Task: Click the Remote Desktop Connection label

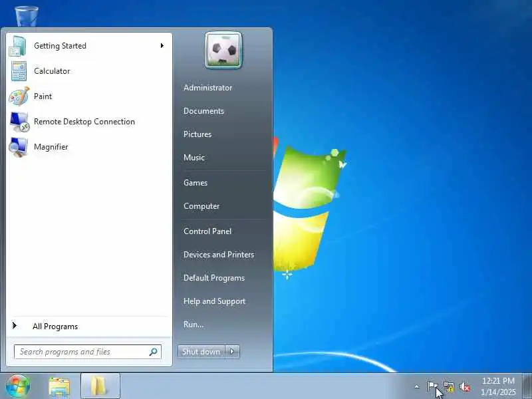Action: (84, 122)
